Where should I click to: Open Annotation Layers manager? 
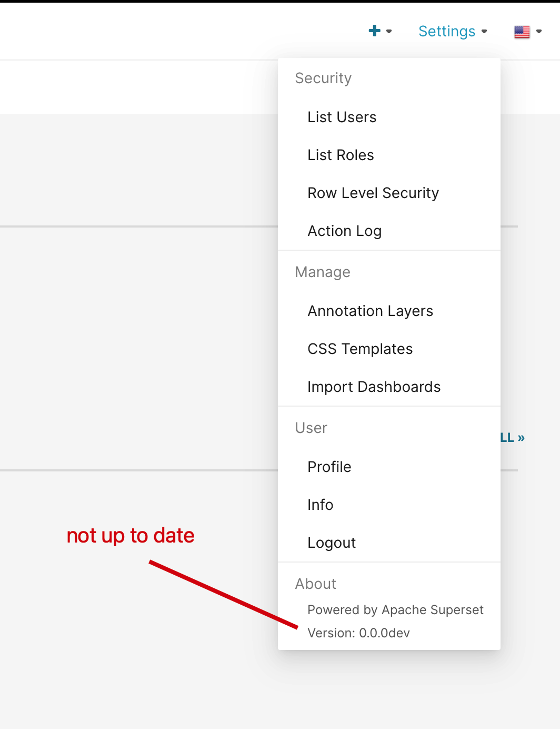[370, 311]
